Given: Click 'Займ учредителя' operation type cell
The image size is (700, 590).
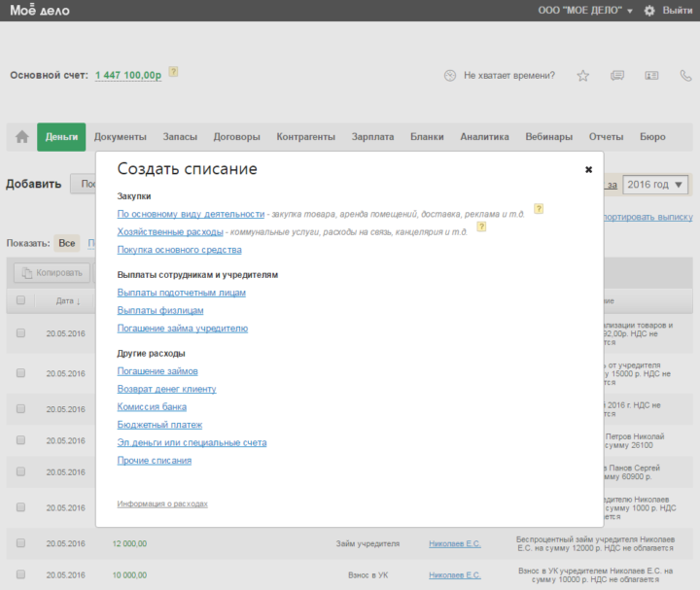Looking at the screenshot, I should pos(367,543).
